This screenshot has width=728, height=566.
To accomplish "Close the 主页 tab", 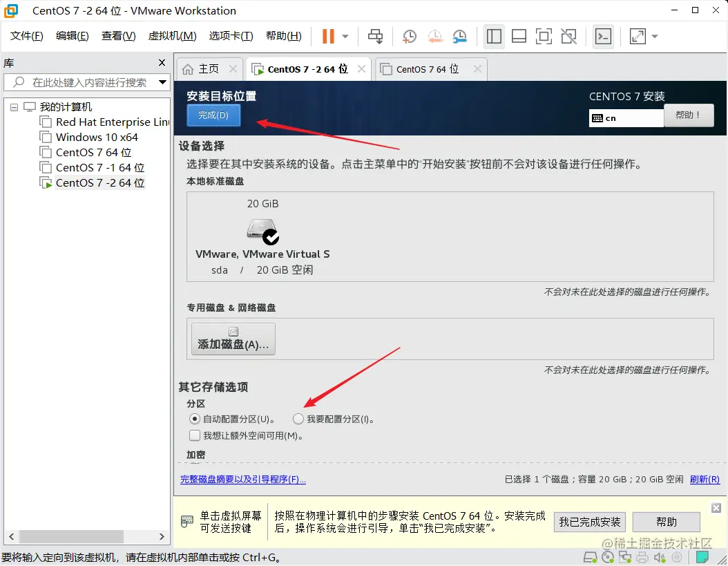I will [233, 69].
